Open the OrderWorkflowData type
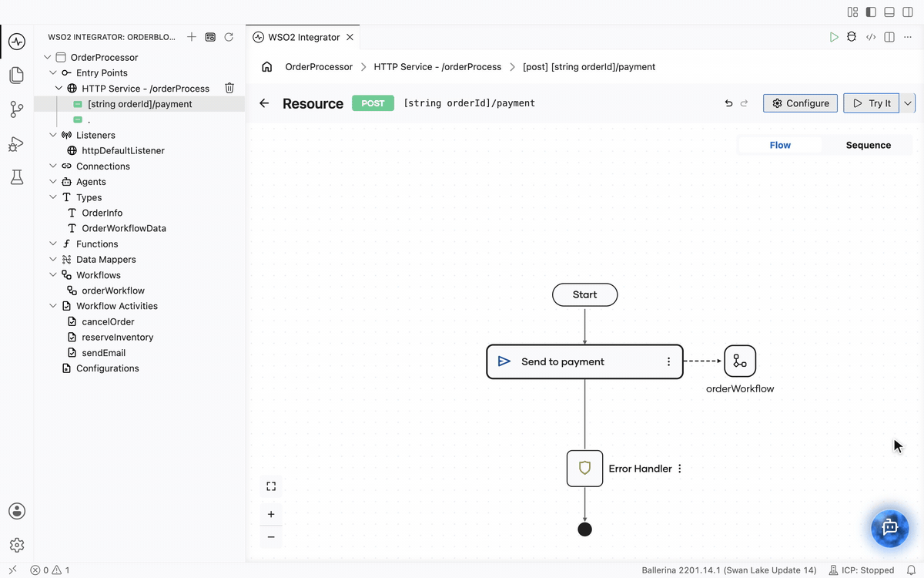Screen dimensions: 924x578 tap(124, 229)
